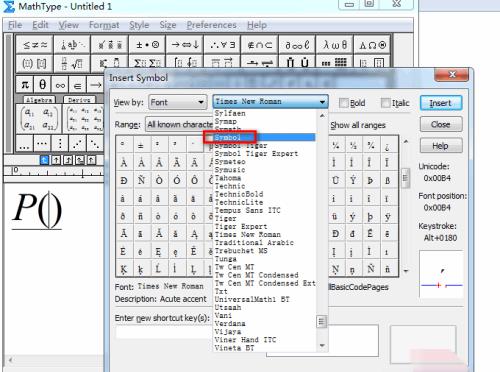Open the matrix templates palette
This screenshot has width=500, height=372.
pos(335,62)
